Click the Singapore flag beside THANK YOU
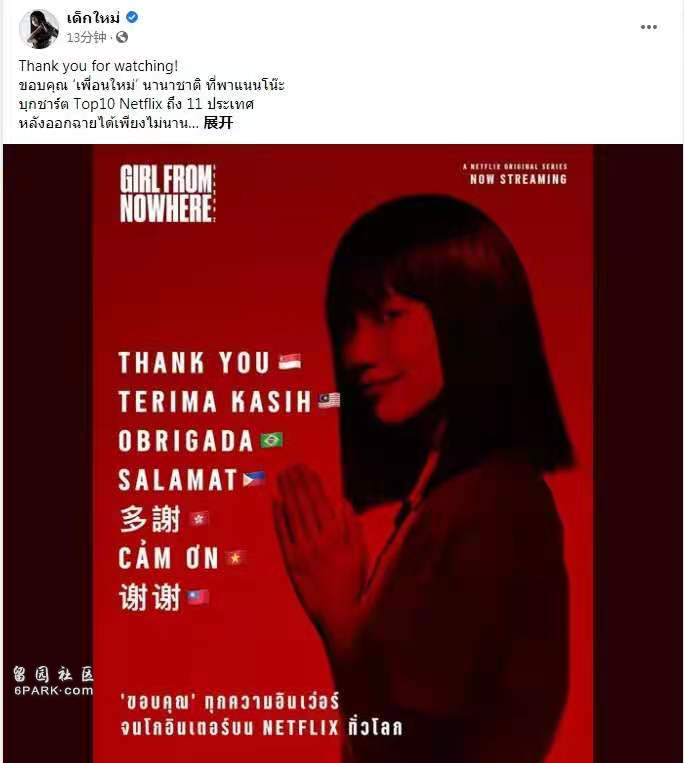The width and height of the screenshot is (684, 763). click(290, 362)
